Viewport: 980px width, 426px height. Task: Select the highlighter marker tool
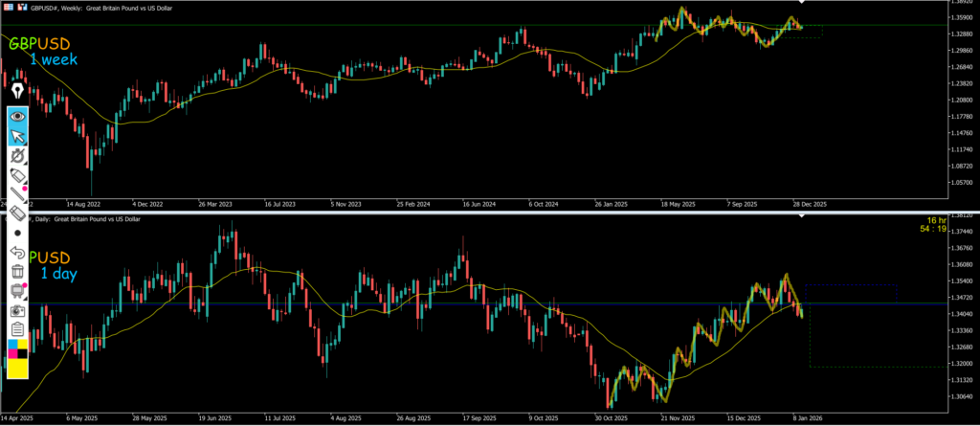17,176
